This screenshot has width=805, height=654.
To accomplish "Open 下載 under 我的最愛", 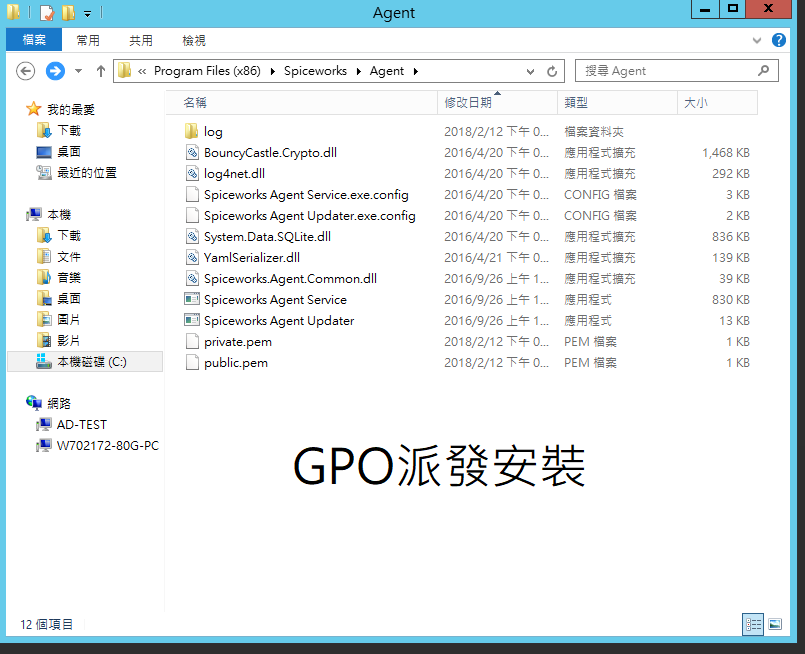I will click(x=69, y=130).
